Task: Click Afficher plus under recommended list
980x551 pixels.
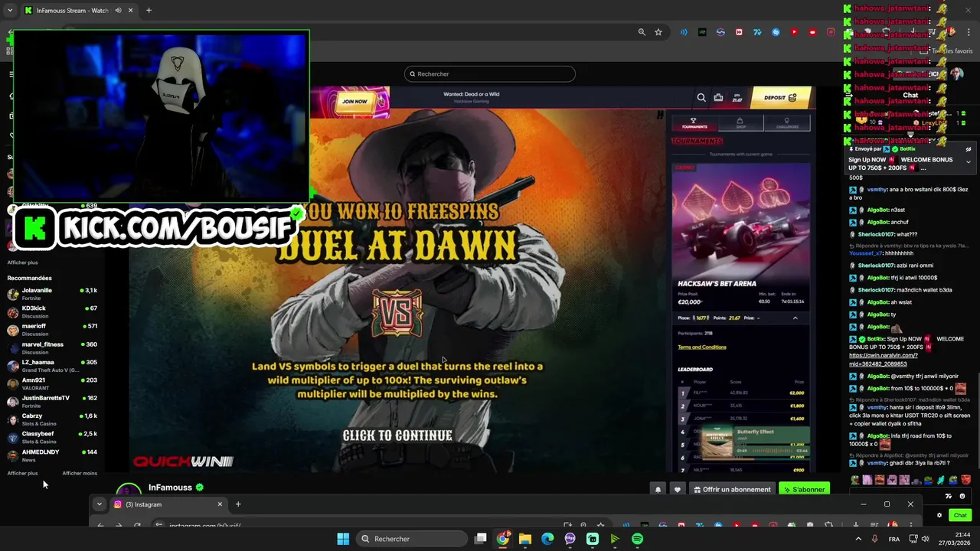Action: tap(22, 473)
